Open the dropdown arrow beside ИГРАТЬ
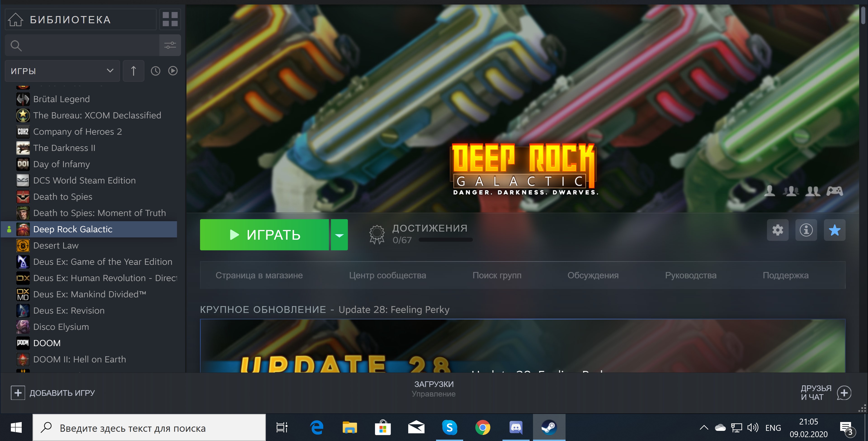This screenshot has height=441, width=868. (339, 235)
